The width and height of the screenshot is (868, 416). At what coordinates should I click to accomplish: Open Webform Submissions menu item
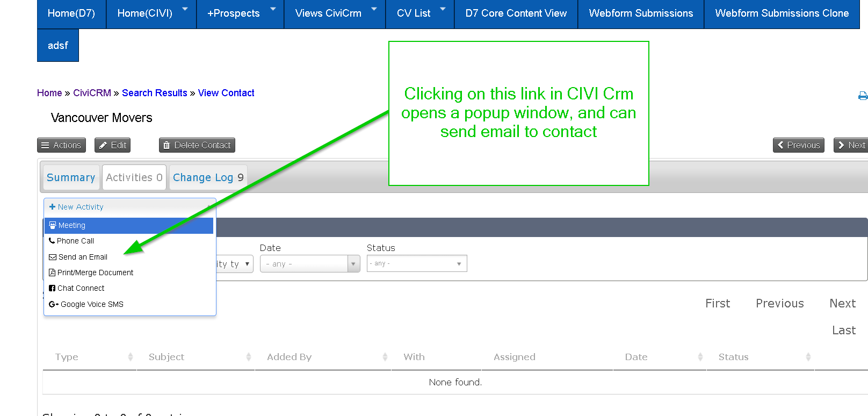click(x=641, y=13)
